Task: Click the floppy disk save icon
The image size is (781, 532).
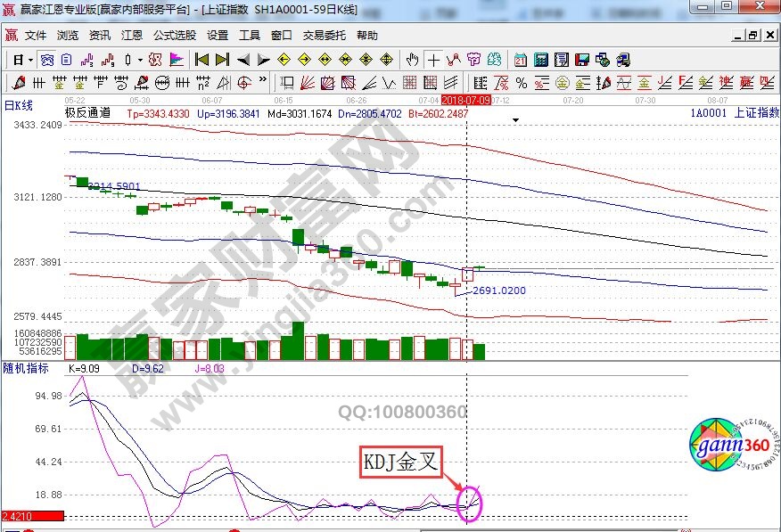Action: click(x=582, y=60)
